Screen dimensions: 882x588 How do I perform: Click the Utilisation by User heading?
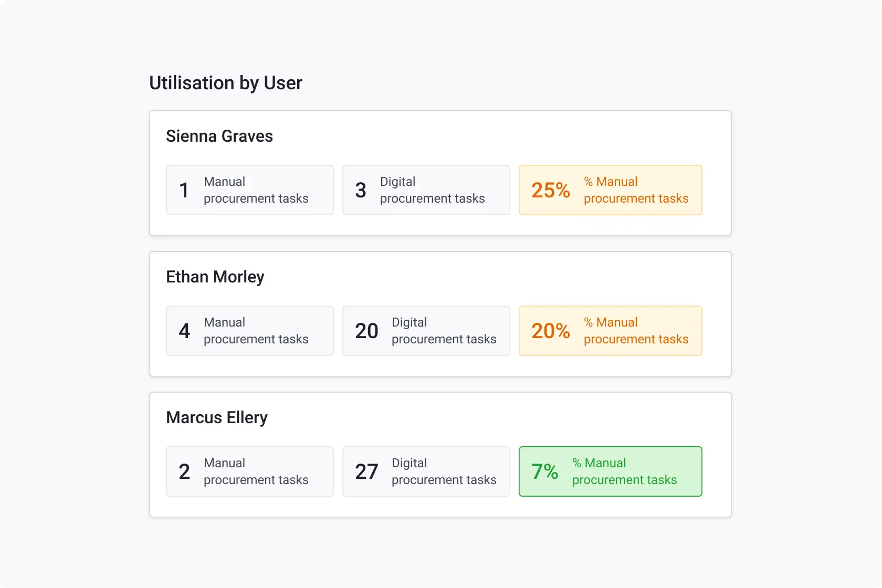tap(226, 83)
